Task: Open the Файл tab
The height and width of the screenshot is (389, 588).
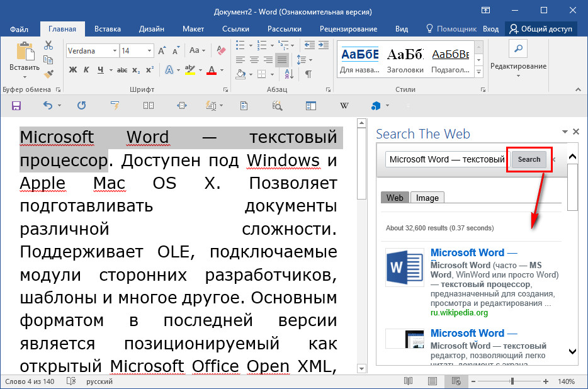Action: point(19,29)
